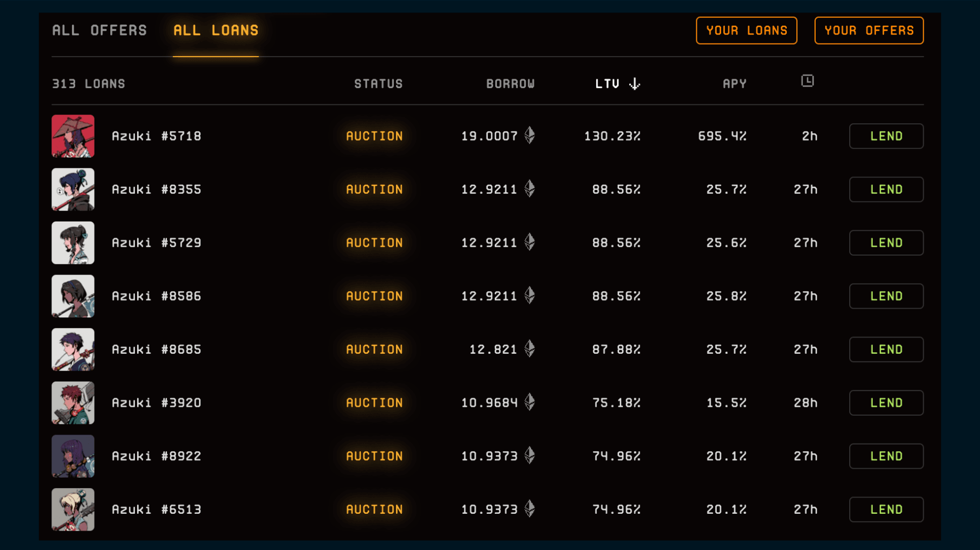Sort loans by Borrow column
This screenshot has width=980, height=550.
tap(510, 84)
